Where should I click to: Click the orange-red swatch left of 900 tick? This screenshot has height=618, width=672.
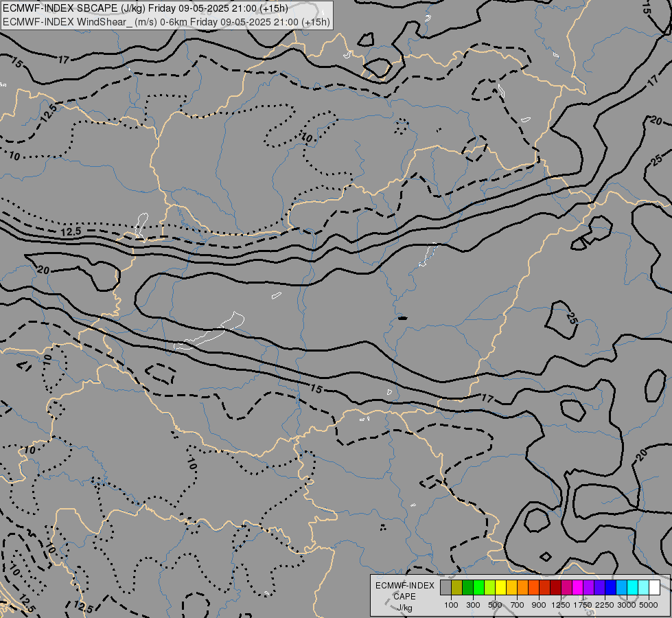click(533, 587)
